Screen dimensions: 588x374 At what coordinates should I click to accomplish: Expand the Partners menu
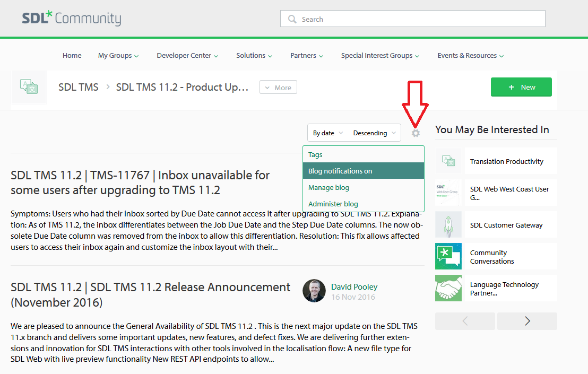coord(307,56)
